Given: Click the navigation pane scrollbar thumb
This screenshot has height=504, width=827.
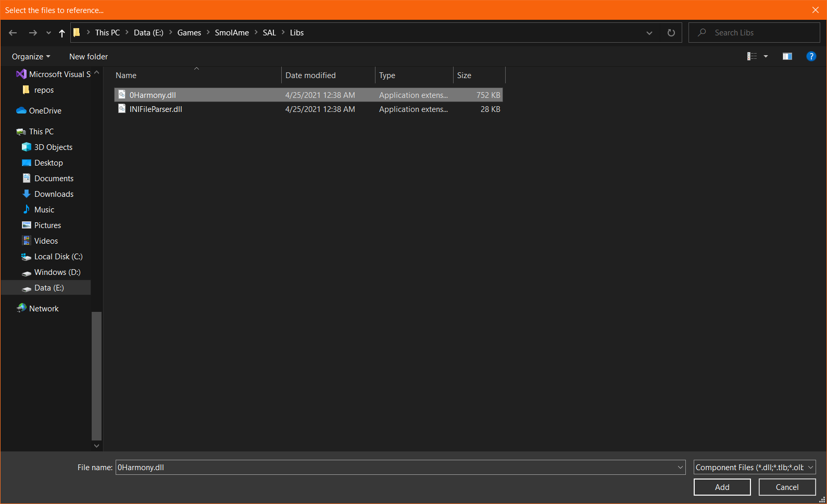Looking at the screenshot, I should pyautogui.click(x=96, y=376).
